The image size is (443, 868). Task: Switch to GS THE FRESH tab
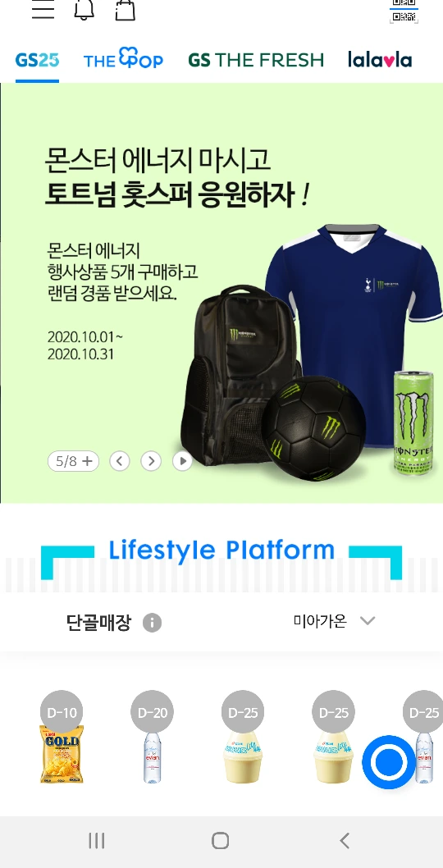pyautogui.click(x=256, y=60)
